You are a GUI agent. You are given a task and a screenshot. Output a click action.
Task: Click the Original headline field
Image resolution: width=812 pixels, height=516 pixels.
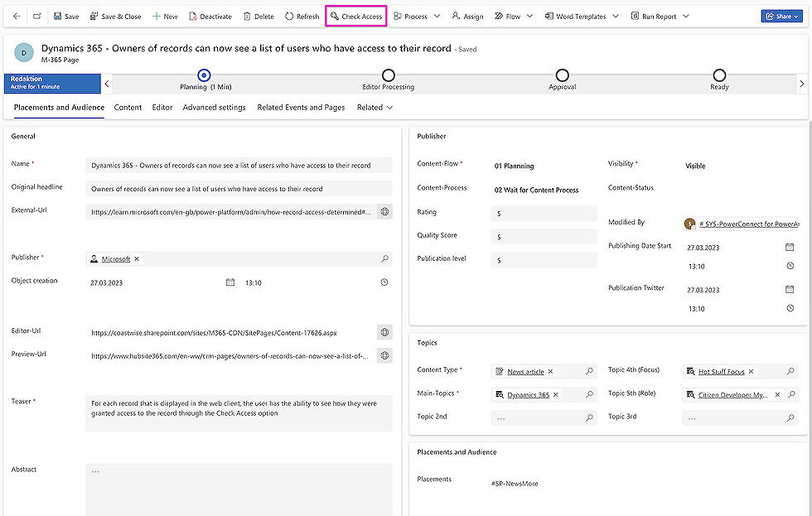coord(239,188)
